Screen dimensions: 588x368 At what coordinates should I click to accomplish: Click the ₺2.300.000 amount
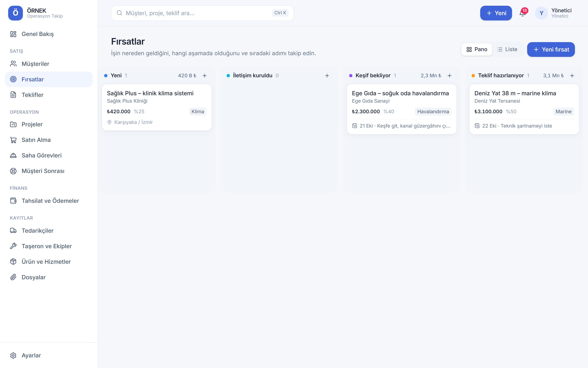(x=366, y=111)
